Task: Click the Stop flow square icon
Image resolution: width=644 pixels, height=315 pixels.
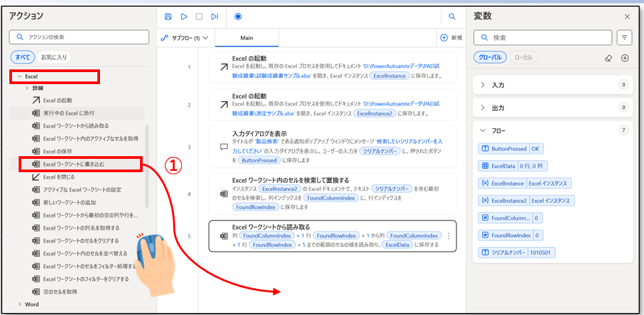Action: point(199,16)
